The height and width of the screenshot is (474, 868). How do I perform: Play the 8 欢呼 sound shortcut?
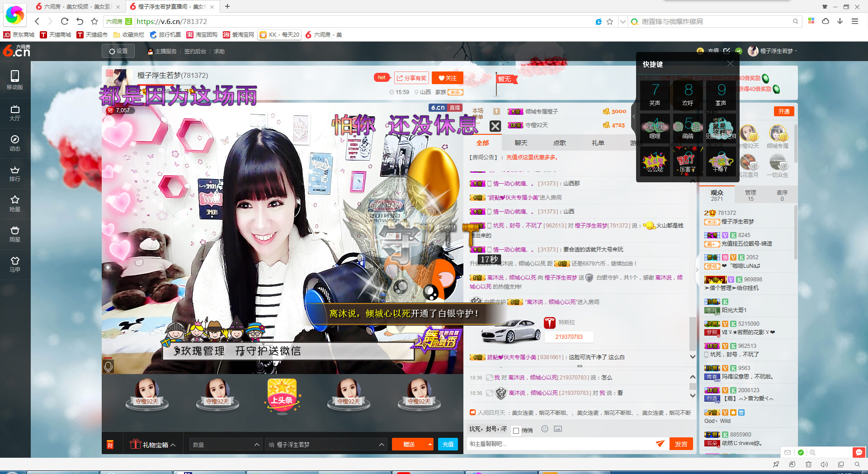click(x=688, y=95)
